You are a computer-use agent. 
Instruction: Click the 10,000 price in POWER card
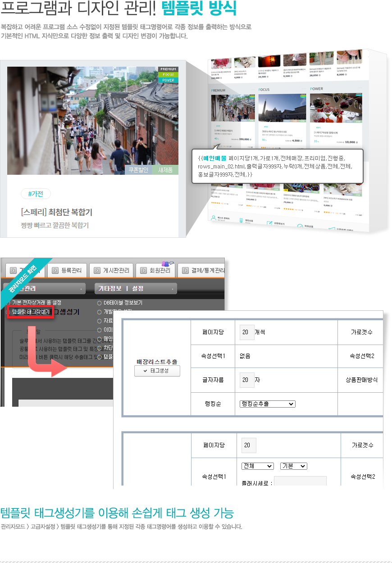pos(350,141)
